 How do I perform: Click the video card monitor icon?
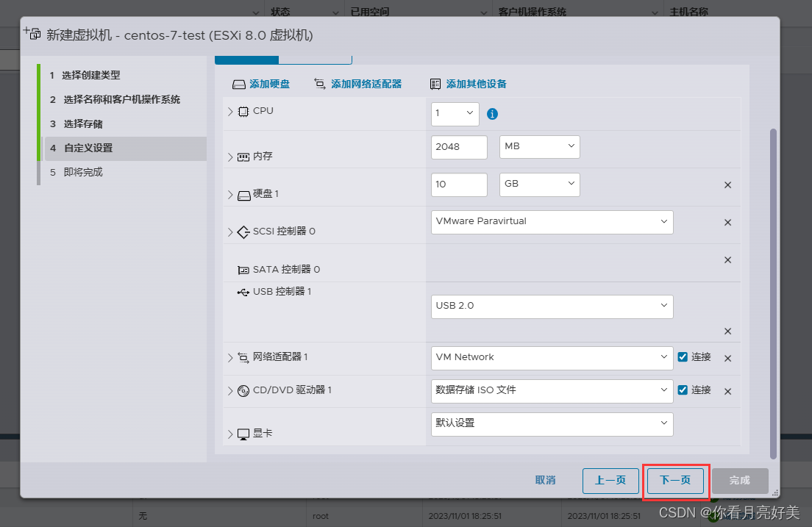click(243, 434)
